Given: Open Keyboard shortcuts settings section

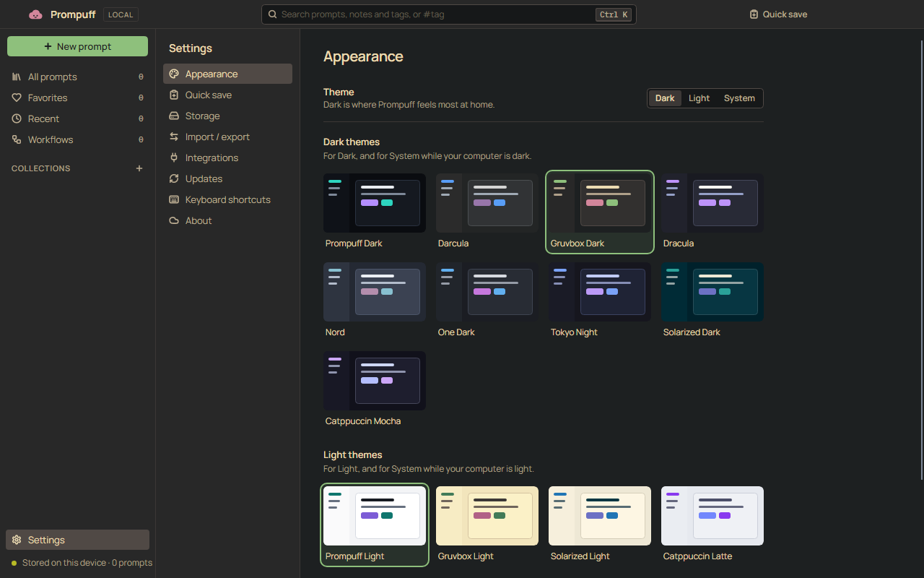Looking at the screenshot, I should point(227,199).
